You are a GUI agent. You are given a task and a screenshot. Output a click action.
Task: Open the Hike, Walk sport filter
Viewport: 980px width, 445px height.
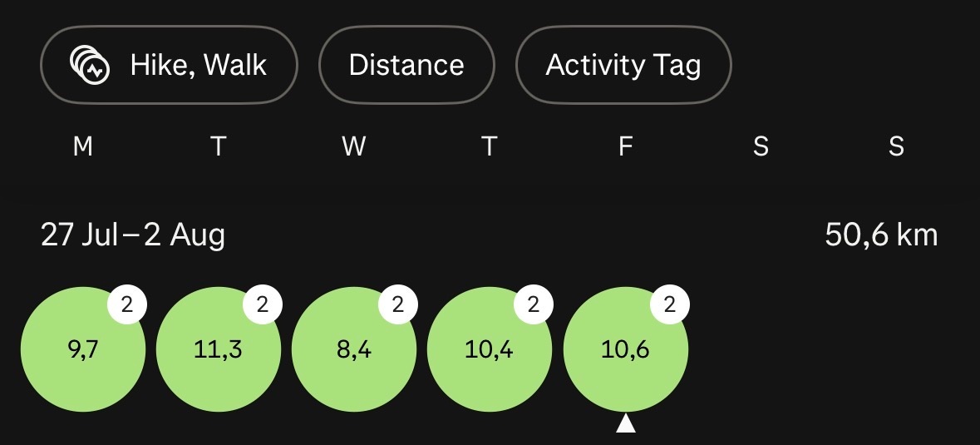coord(169,64)
